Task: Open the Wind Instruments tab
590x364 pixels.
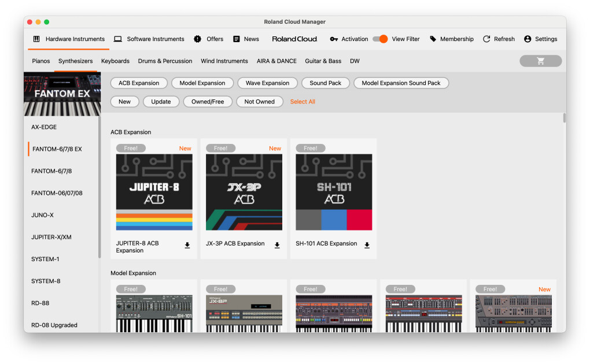Action: click(x=224, y=61)
